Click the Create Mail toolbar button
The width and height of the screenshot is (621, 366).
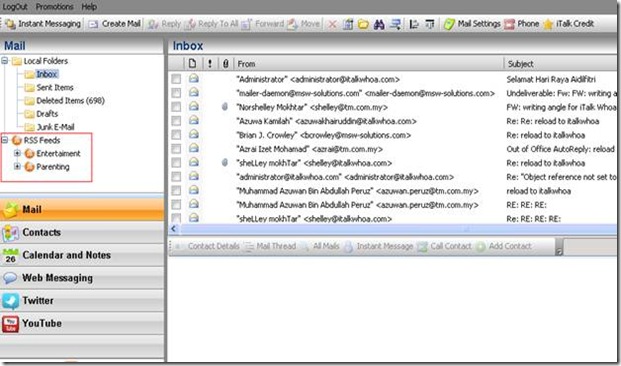tap(114, 24)
